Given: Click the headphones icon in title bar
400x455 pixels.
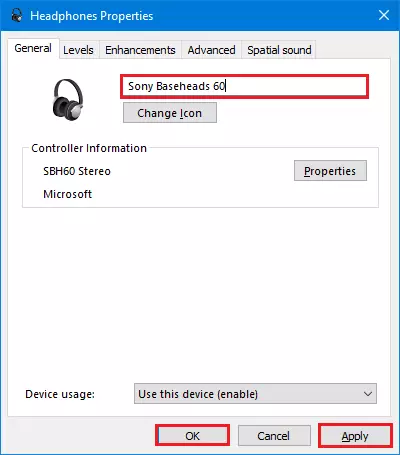Looking at the screenshot, I should [17, 15].
